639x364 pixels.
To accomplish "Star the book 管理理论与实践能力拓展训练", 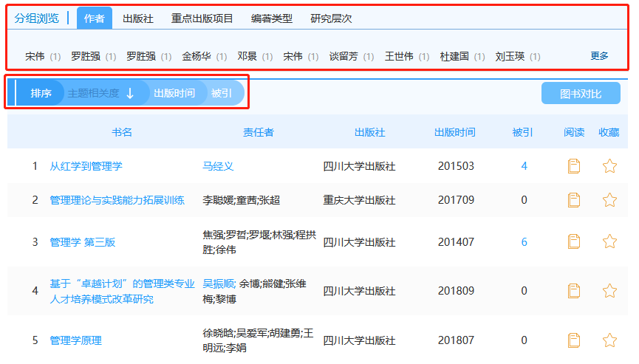I will click(609, 200).
